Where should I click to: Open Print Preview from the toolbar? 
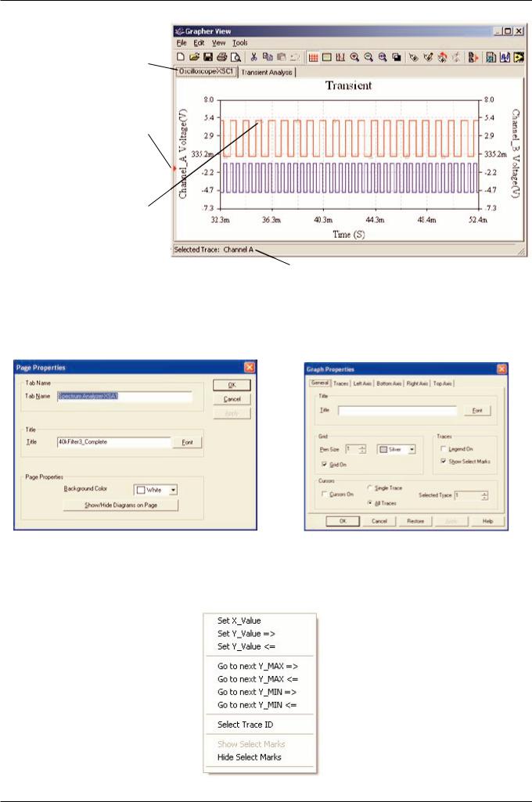(x=235, y=57)
